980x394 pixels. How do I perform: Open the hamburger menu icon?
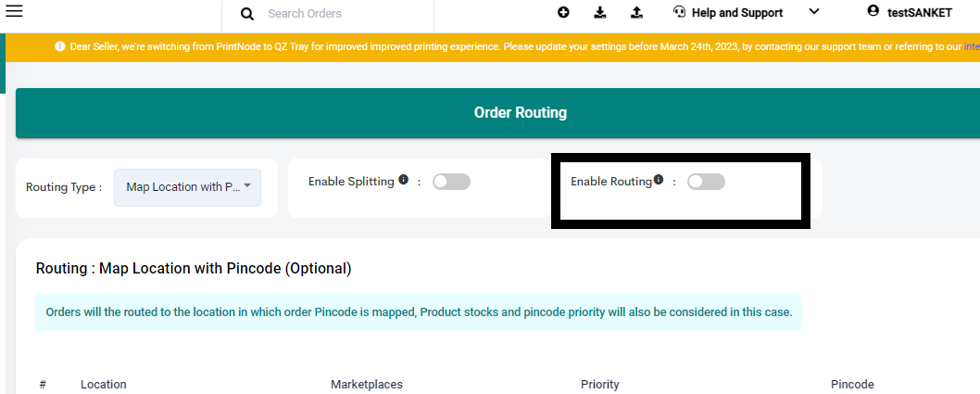[14, 10]
